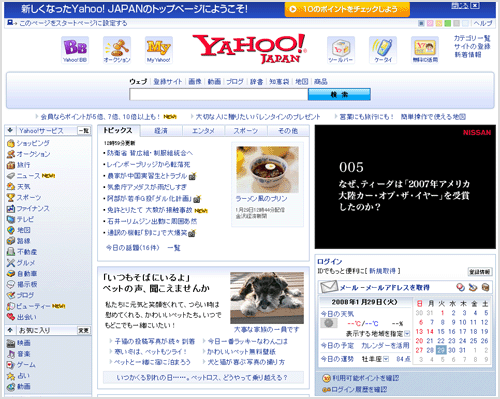The width and height of the screenshot is (500, 399).
Task: Select the gray page theme color swatch
Action: pyautogui.click(x=457, y=23)
